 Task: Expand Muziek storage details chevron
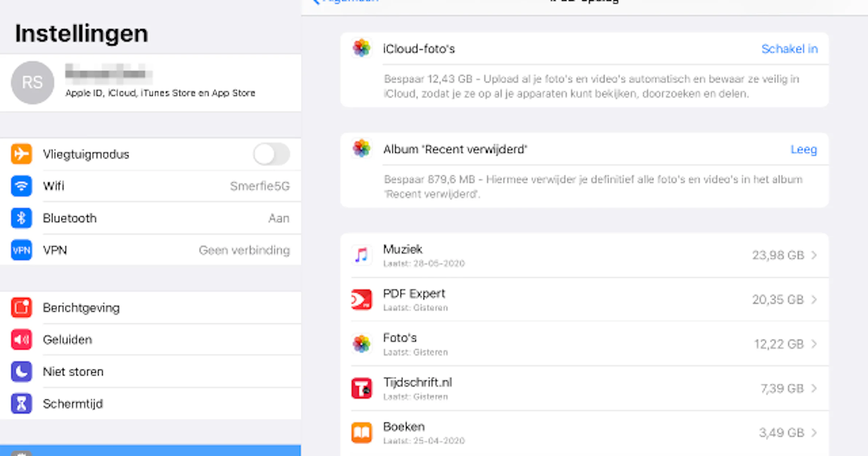[x=814, y=255]
